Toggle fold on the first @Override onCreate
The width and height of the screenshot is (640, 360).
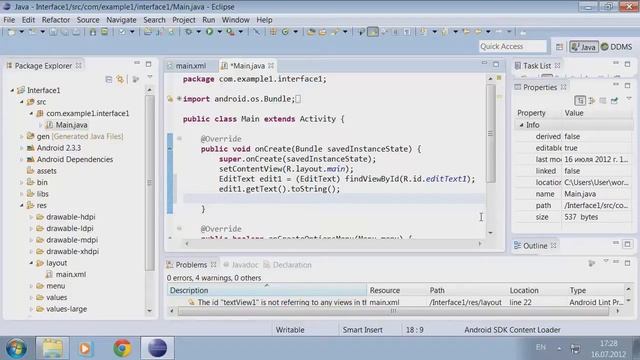179,139
